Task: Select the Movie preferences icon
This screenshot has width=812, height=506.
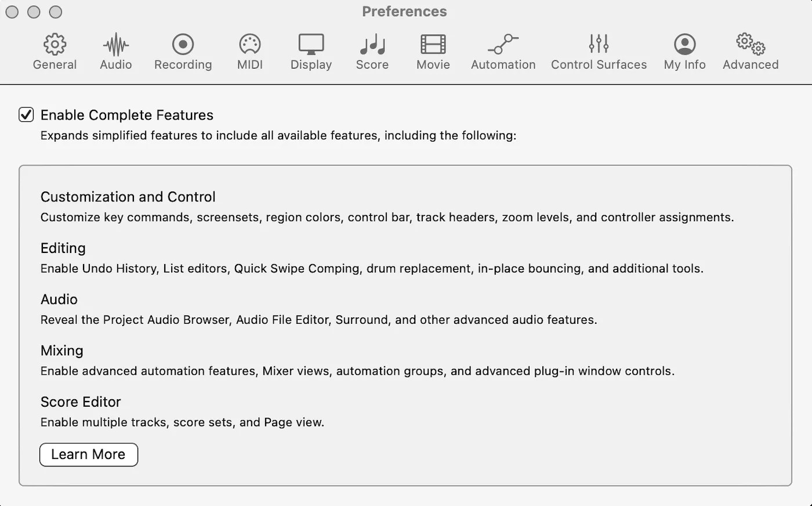Action: point(433,51)
